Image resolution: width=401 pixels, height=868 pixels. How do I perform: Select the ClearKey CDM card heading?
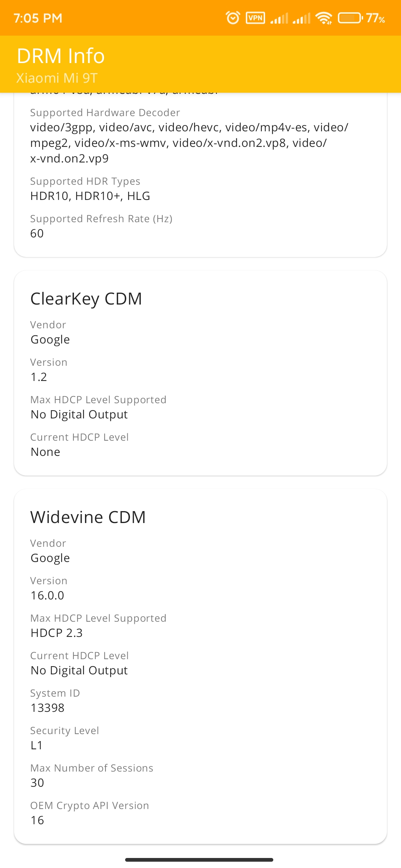click(86, 299)
